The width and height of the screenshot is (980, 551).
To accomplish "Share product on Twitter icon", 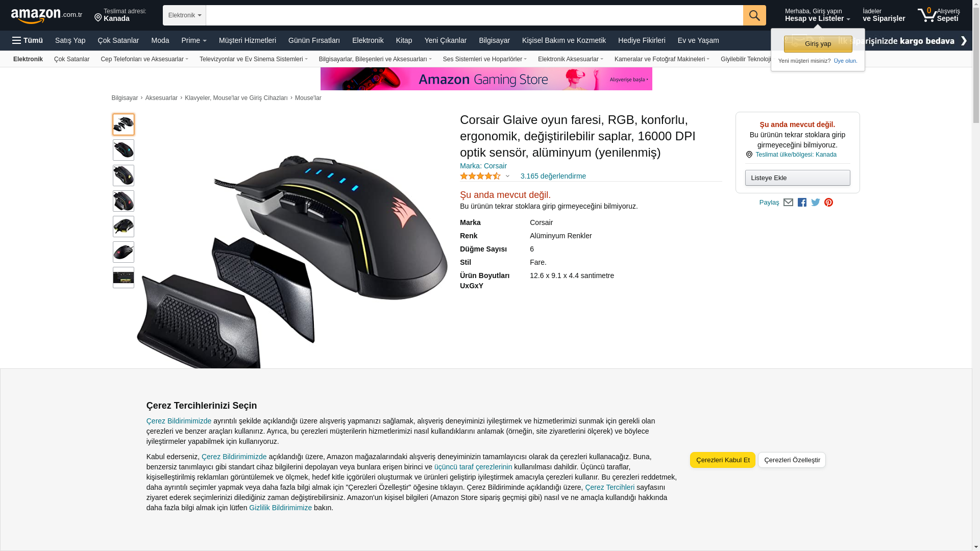I will (816, 203).
